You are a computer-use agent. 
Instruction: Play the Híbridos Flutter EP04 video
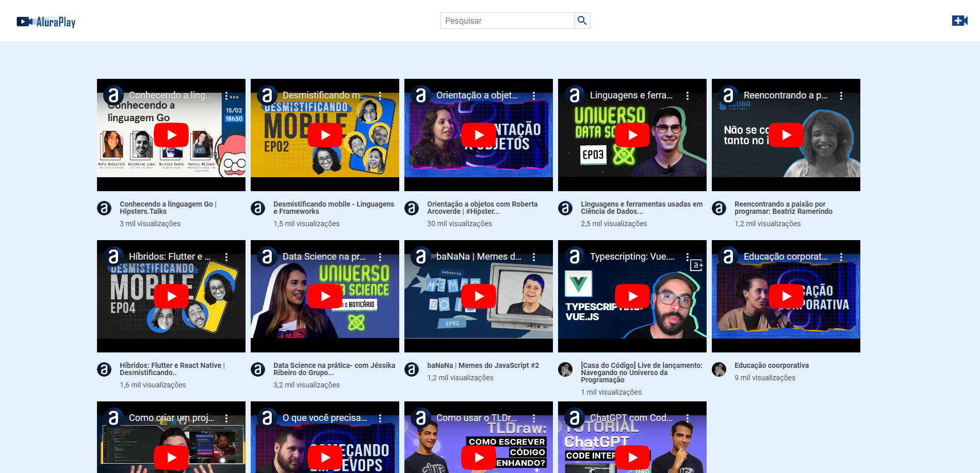point(171,296)
